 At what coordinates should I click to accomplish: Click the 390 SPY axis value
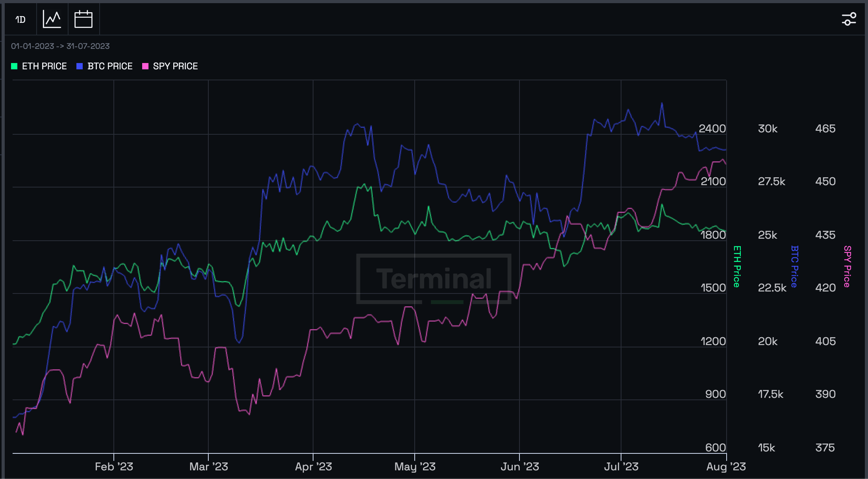point(825,394)
